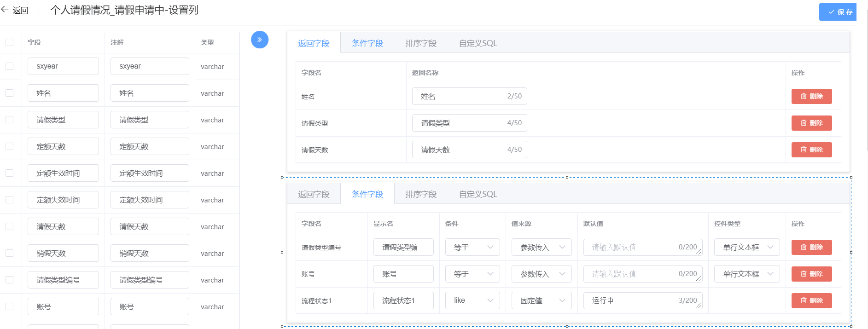Click the 保存 save button
Viewport: 868px width, 329px height.
pos(837,12)
